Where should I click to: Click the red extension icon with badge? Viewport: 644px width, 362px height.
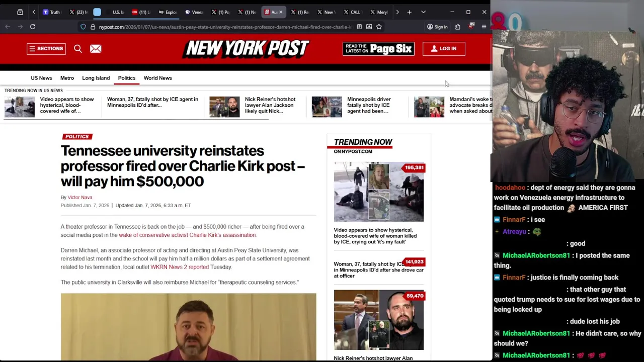coord(471,26)
